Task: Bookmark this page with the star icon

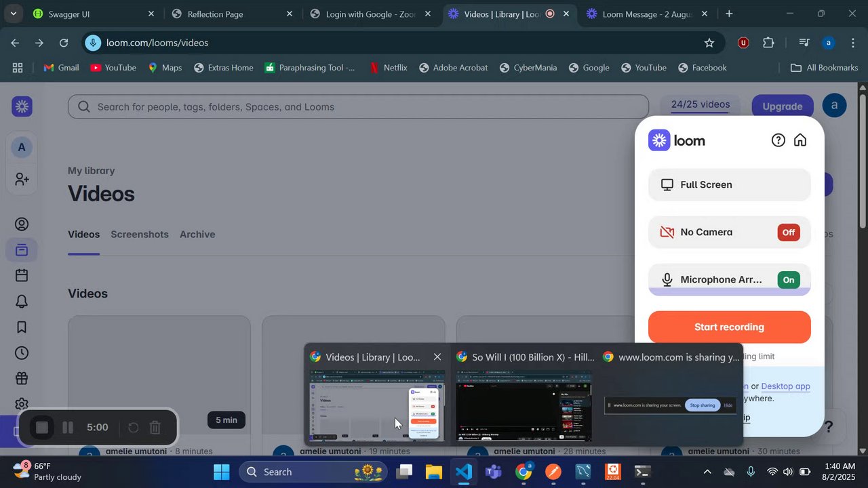Action: point(709,43)
